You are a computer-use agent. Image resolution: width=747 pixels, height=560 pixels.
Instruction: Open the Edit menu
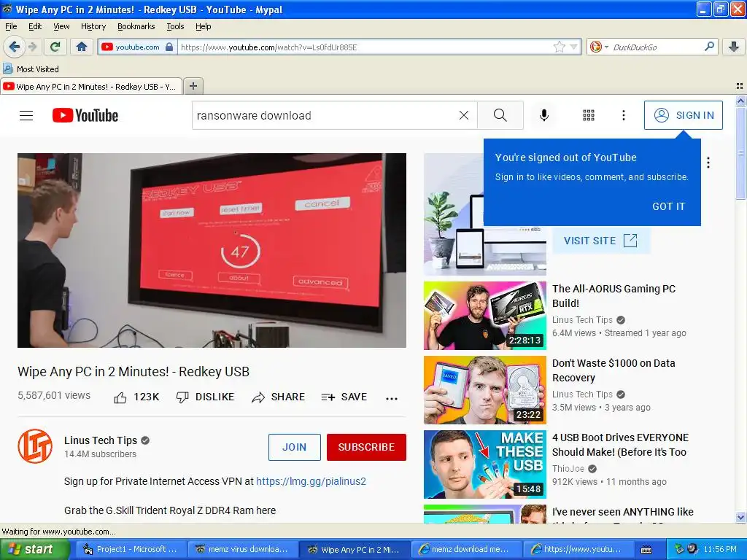coord(35,26)
